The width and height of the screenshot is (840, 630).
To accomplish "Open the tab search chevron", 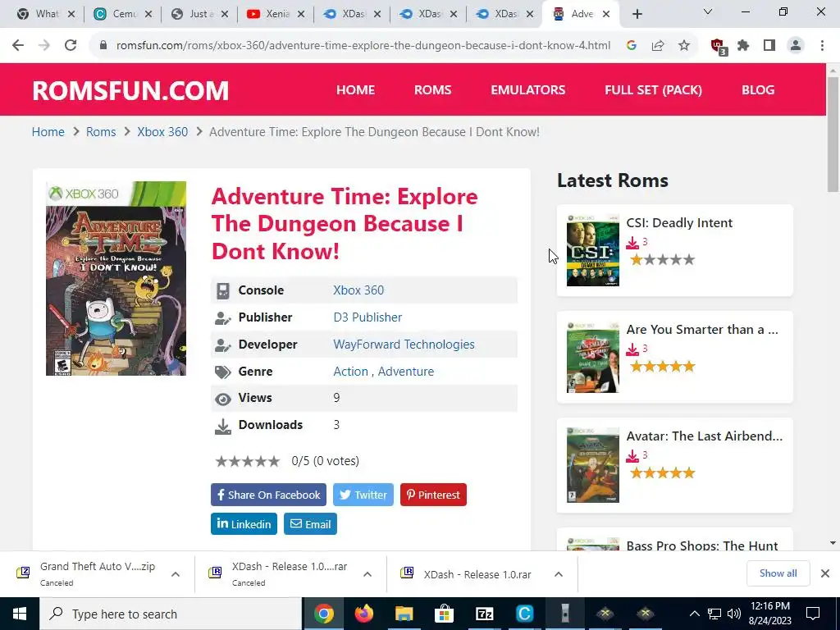I will [x=708, y=11].
